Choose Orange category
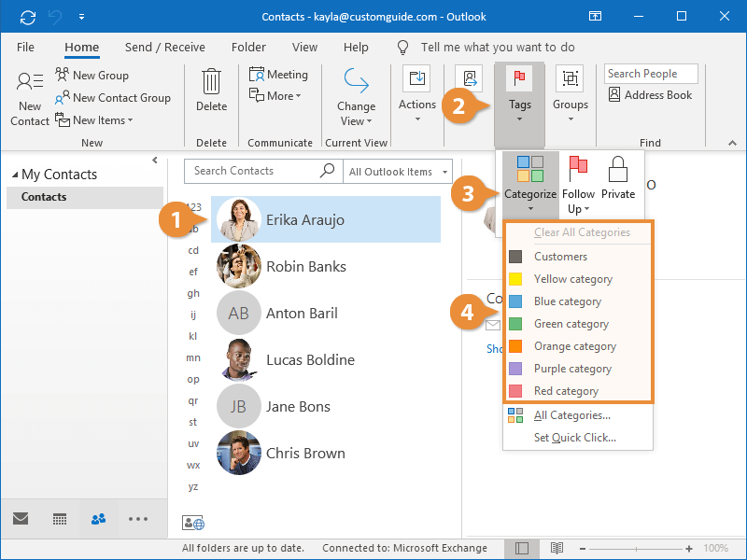This screenshot has height=560, width=747. tap(578, 346)
